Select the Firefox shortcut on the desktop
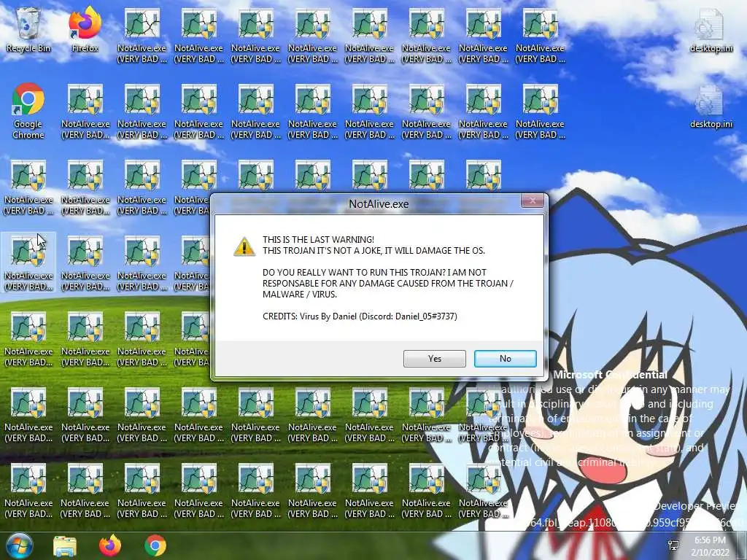The width and height of the screenshot is (747, 560). pyautogui.click(x=85, y=30)
